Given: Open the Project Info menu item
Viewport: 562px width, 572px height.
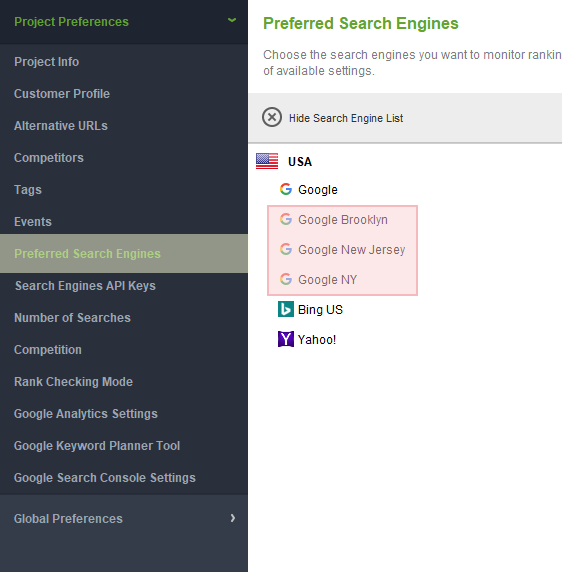Looking at the screenshot, I should point(46,62).
